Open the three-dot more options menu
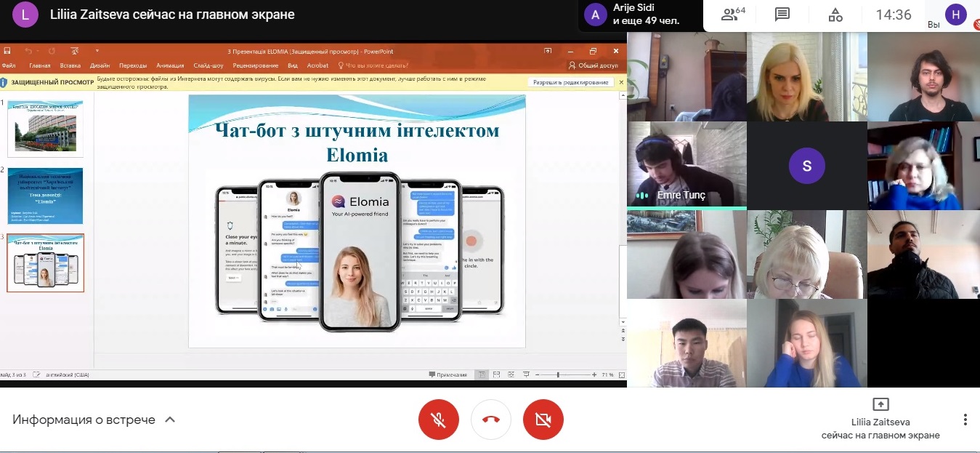The height and width of the screenshot is (453, 980). point(965,420)
